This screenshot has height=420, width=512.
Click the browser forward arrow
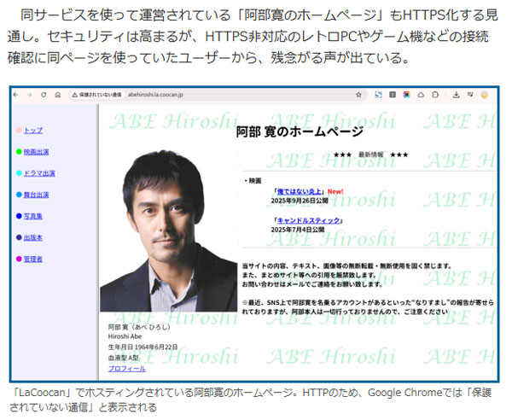coord(30,95)
